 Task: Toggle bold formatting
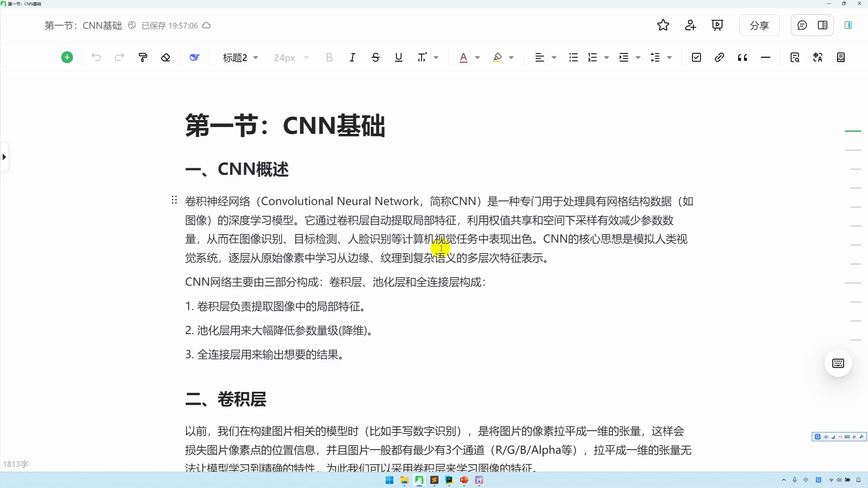coord(329,57)
